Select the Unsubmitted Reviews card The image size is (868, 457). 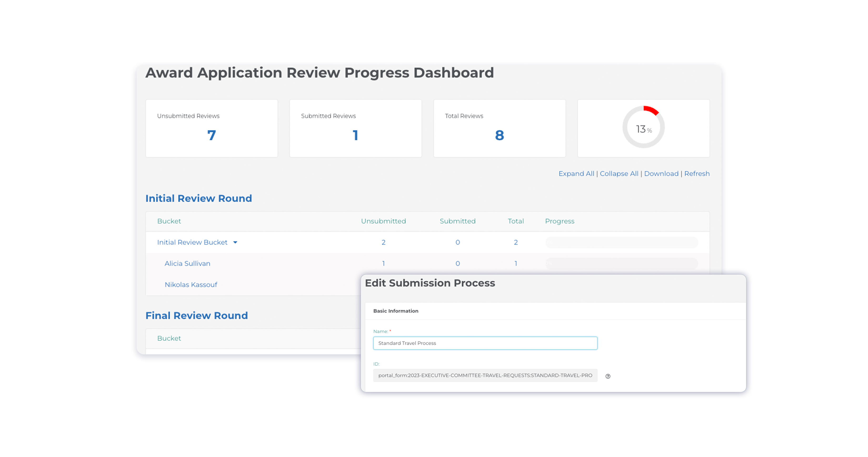pyautogui.click(x=211, y=128)
